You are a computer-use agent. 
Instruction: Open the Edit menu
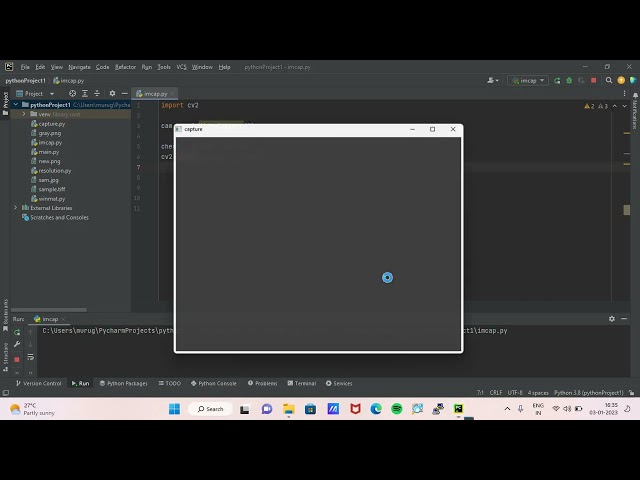coord(40,67)
